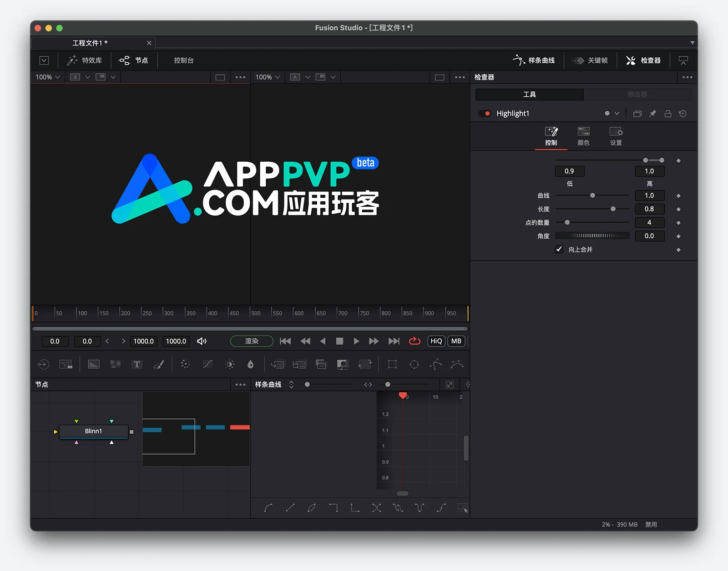Viewport: 728px width, 571px height.
Task: Jump to first frame
Action: pos(285,341)
